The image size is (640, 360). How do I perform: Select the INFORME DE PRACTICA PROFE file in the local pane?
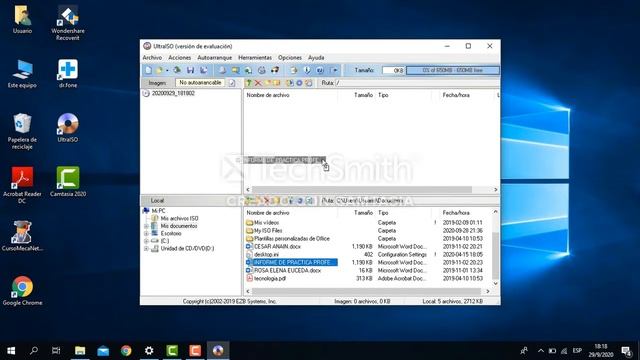point(292,262)
